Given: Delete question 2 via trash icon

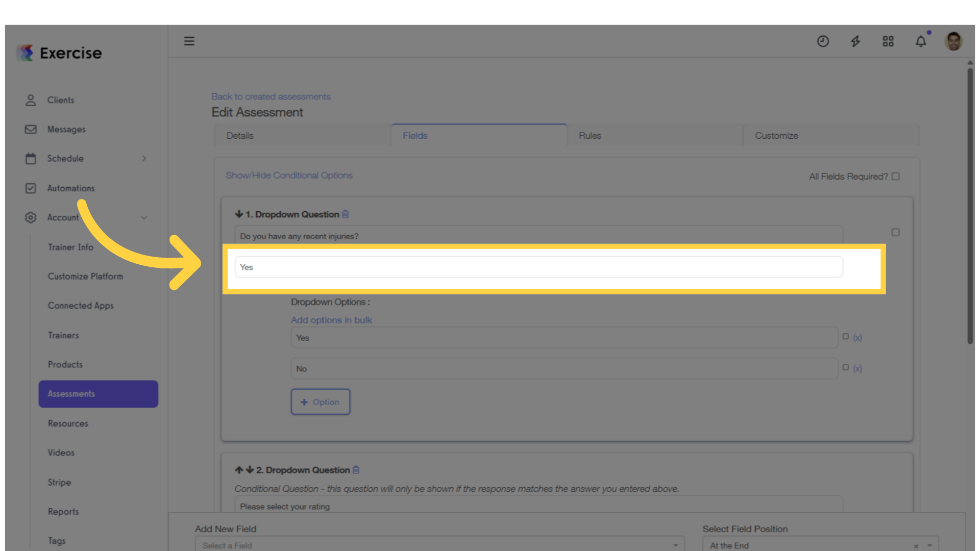Looking at the screenshot, I should [356, 470].
